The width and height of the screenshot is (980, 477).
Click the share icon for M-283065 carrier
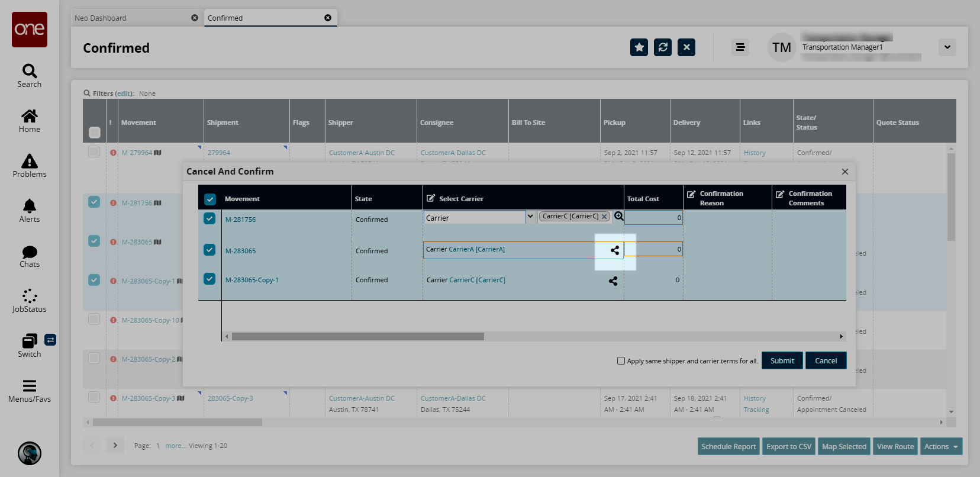point(615,250)
